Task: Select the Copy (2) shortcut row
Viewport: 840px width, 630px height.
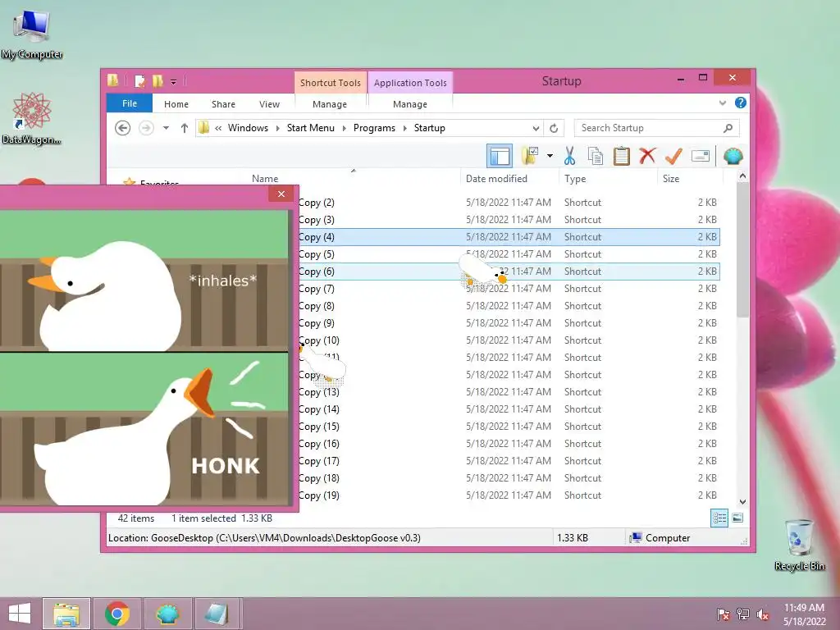Action: click(509, 203)
